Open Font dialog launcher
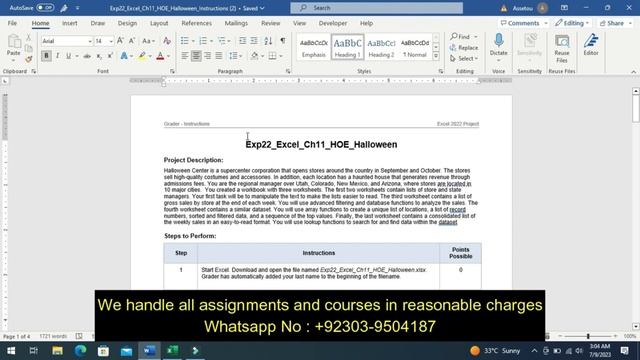This screenshot has width=640, height=360. 172,71
